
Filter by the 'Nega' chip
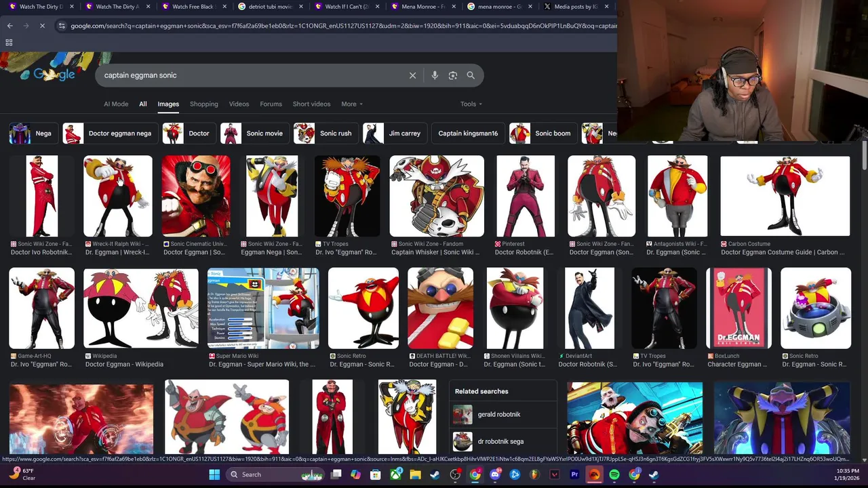pos(32,134)
